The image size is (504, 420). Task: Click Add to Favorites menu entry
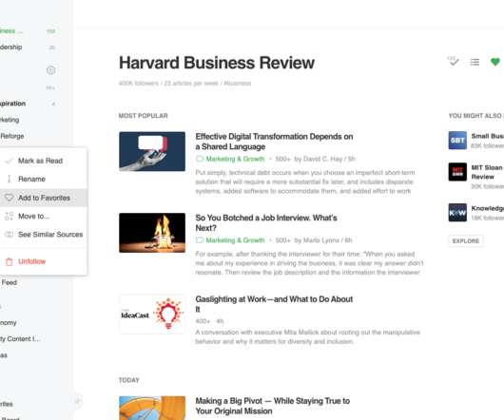point(43,198)
